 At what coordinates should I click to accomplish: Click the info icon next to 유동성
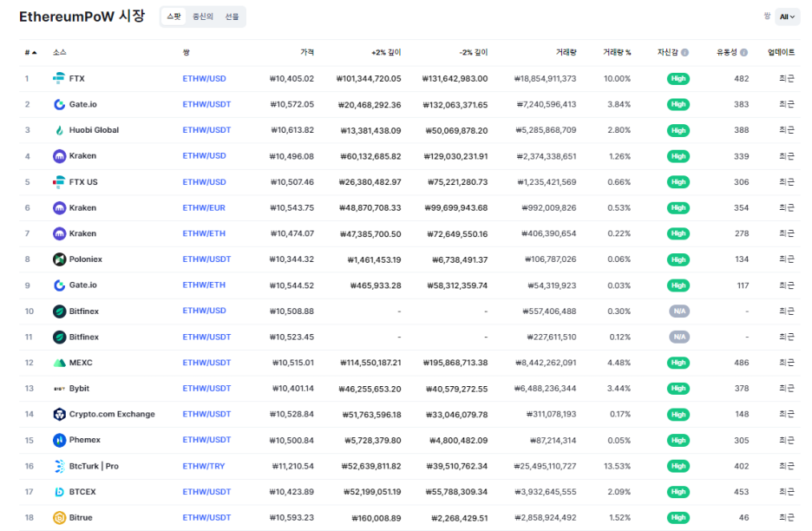[743, 52]
